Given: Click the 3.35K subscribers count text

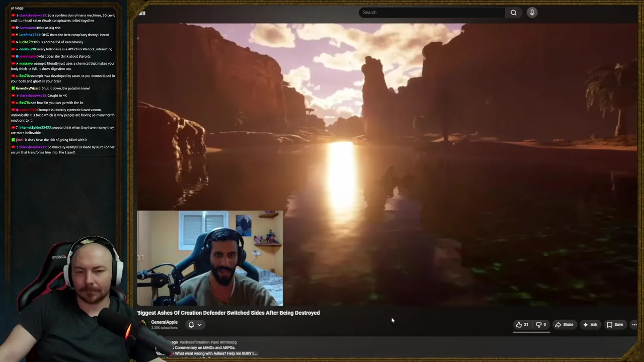Looking at the screenshot, I should coord(164,328).
